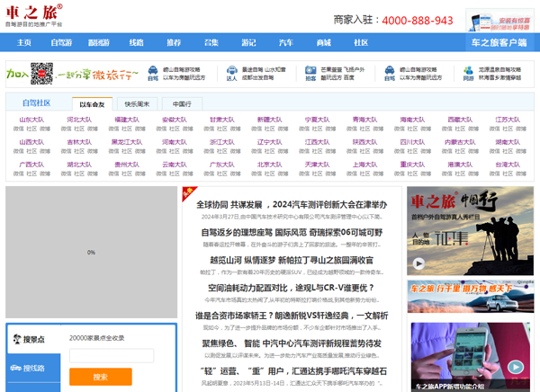Open 北京大队 link

click(x=270, y=165)
